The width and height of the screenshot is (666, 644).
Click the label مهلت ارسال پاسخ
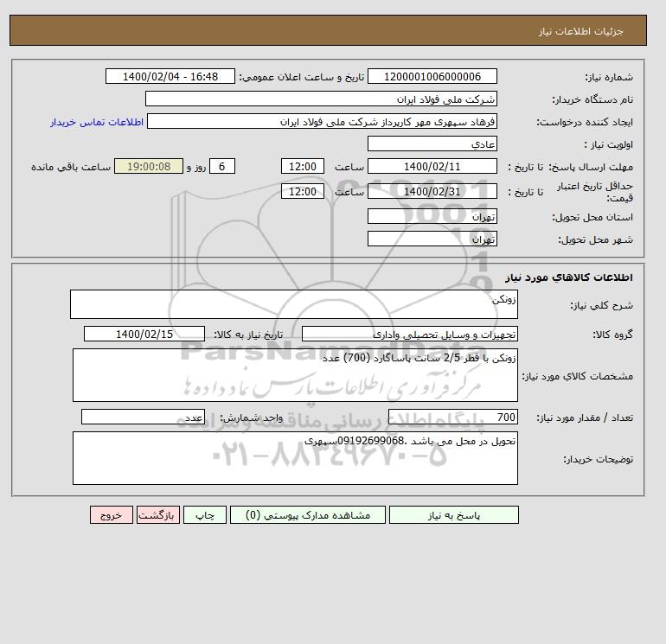point(591,167)
